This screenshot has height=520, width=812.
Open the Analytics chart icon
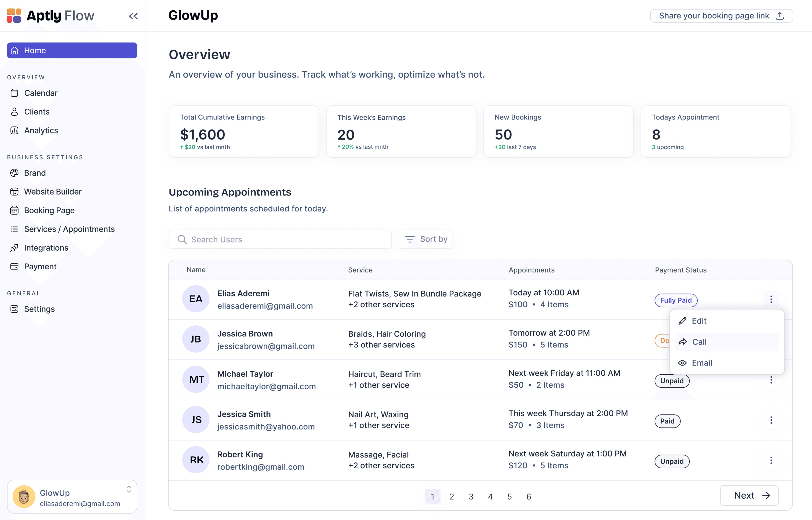[14, 130]
